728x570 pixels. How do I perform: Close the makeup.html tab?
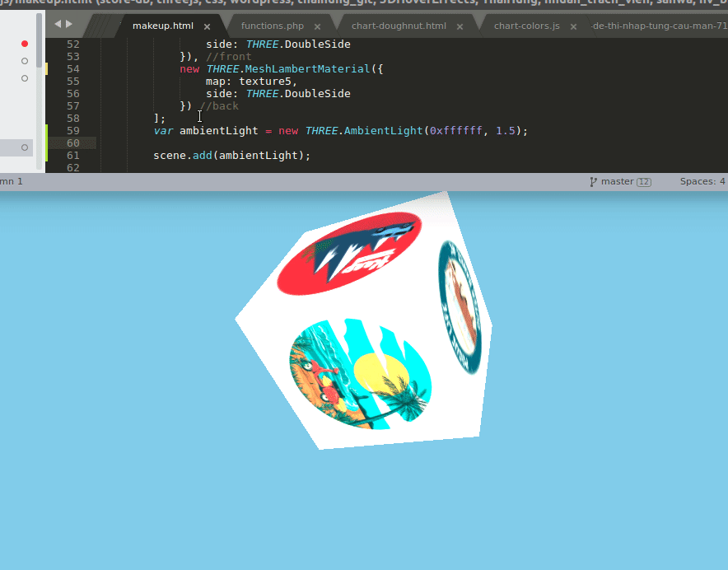pyautogui.click(x=207, y=26)
